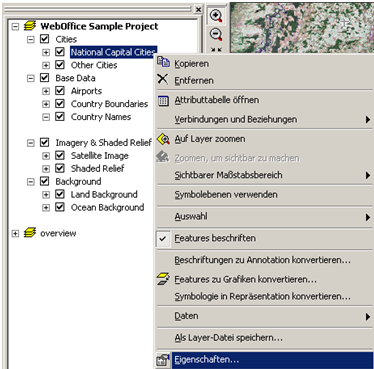
Task: Toggle Background group checkbox
Action: point(45,181)
